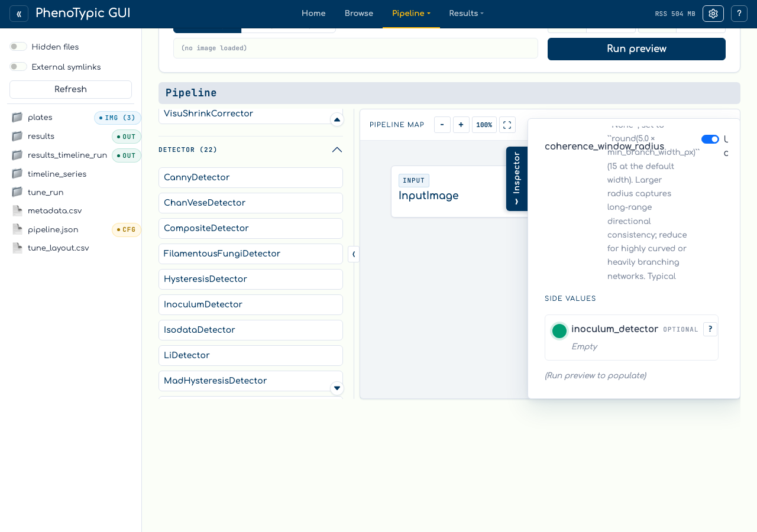Viewport: 757px width, 532px height.
Task: Select CannyDetector from the list
Action: (x=251, y=177)
